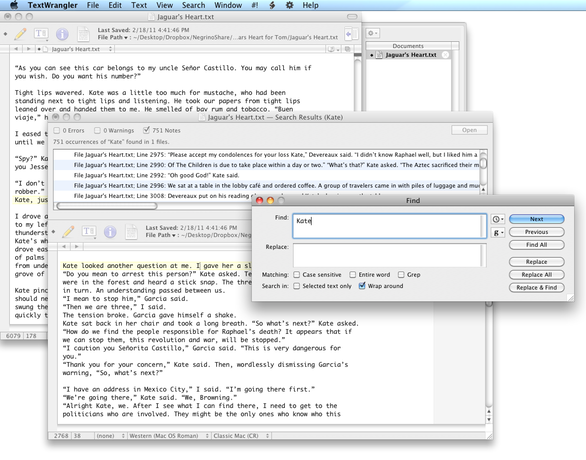586x460 pixels.
Task: Open the TextWrangler application menu
Action: coord(53,5)
